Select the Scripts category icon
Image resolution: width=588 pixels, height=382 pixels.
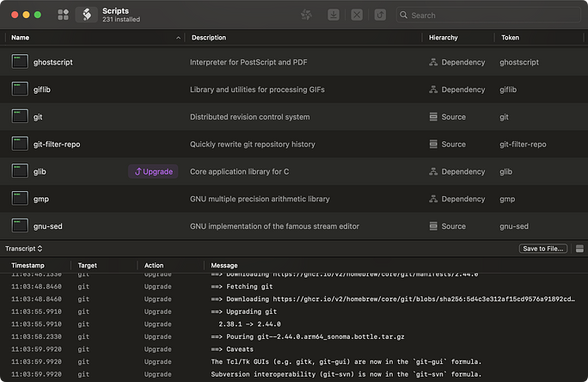point(87,15)
